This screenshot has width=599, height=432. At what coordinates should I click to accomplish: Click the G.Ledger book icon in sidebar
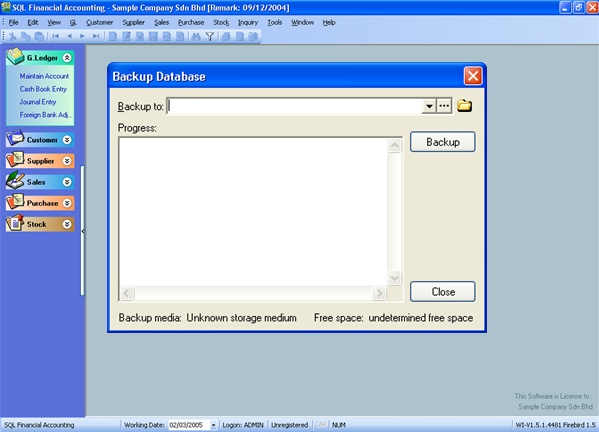pyautogui.click(x=15, y=56)
